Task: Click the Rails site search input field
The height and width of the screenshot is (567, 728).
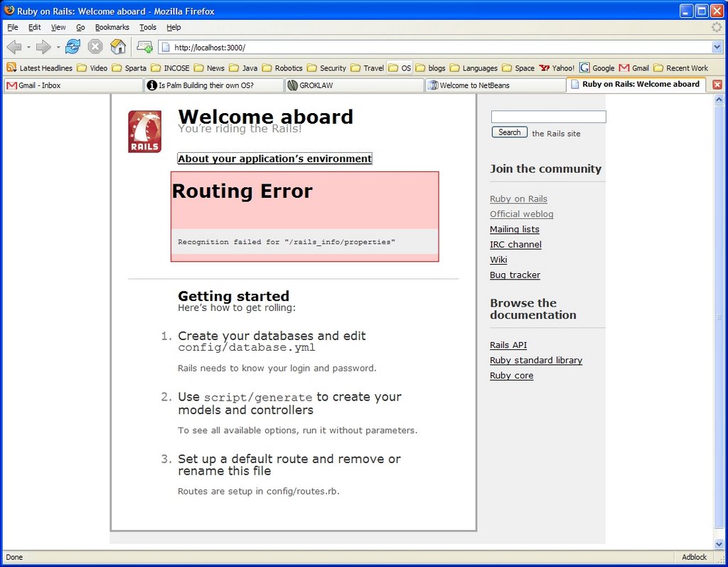Action: 548,117
